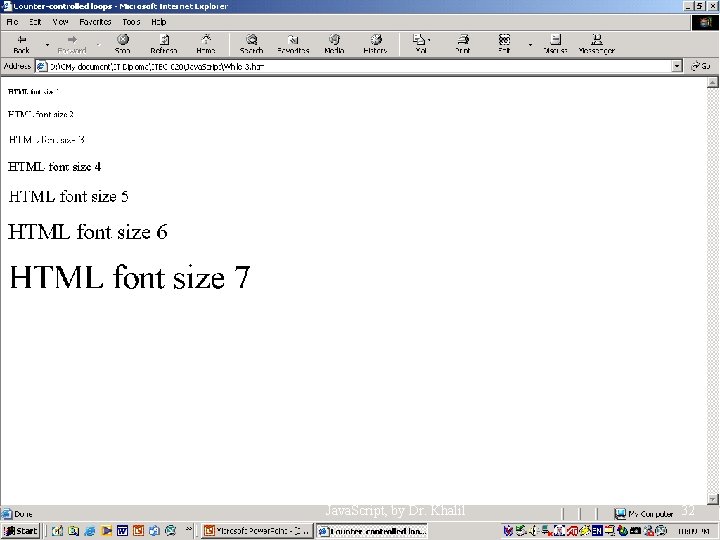Open the Tools menu
The width and height of the screenshot is (720, 540).
click(131, 22)
